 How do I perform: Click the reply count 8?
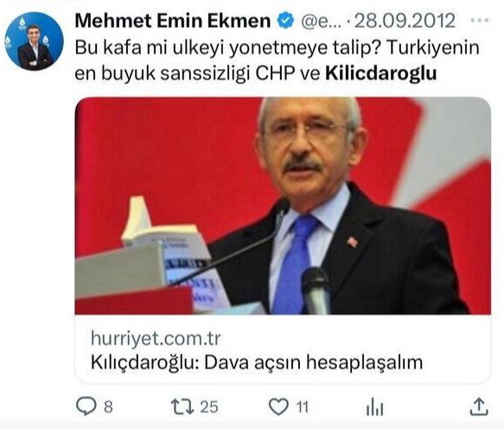tap(108, 407)
